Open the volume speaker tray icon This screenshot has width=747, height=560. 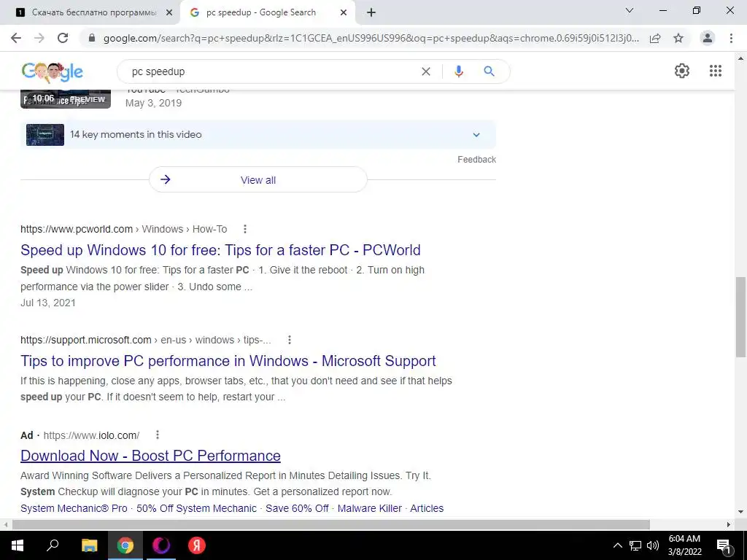[653, 545]
